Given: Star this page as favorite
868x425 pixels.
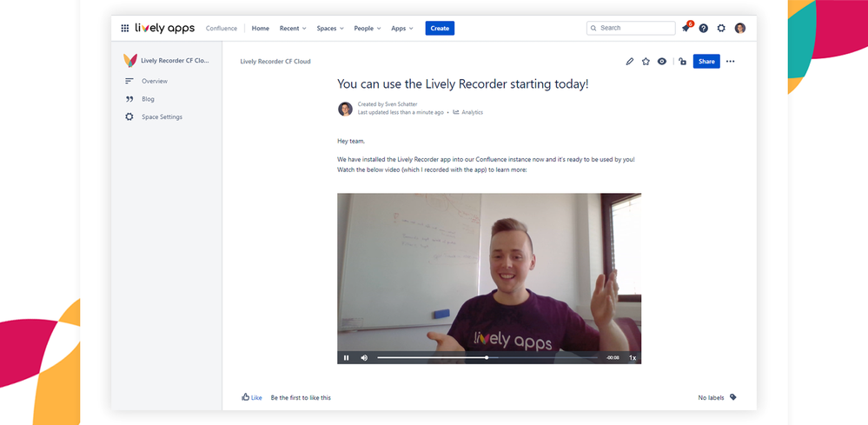Looking at the screenshot, I should pyautogui.click(x=646, y=62).
